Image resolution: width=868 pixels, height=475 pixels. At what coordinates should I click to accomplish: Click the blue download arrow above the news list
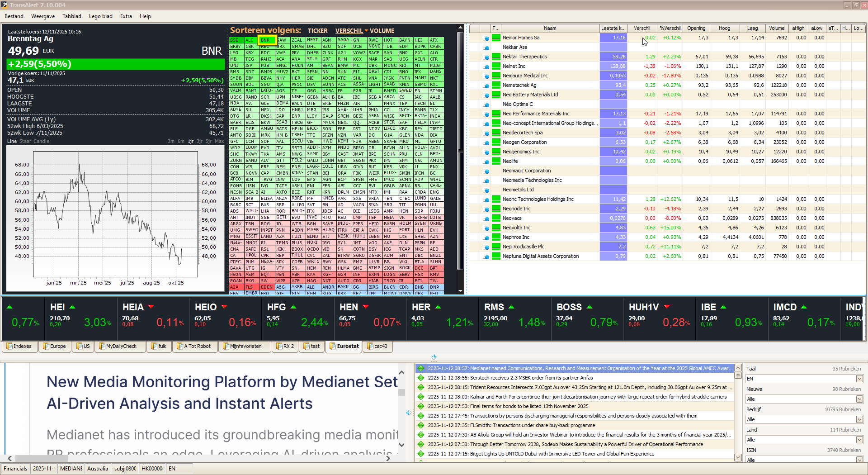click(434, 357)
